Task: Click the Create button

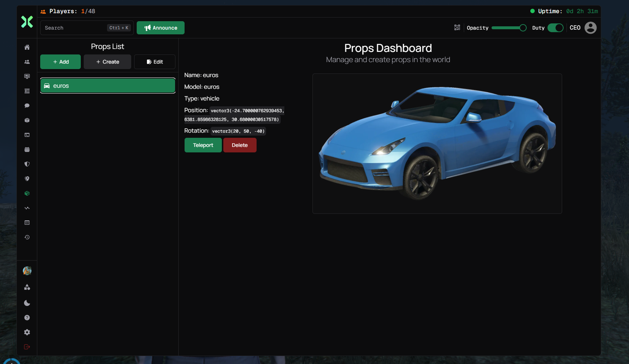Action: (x=107, y=62)
